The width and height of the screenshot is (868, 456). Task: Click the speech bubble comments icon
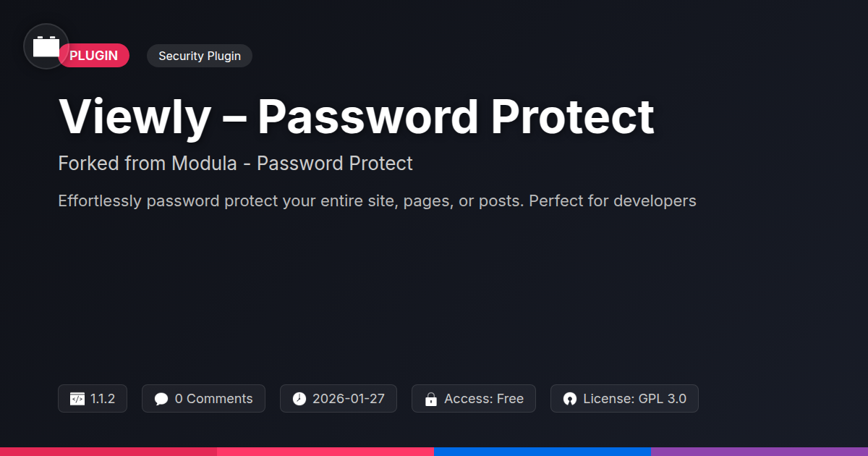click(x=161, y=399)
